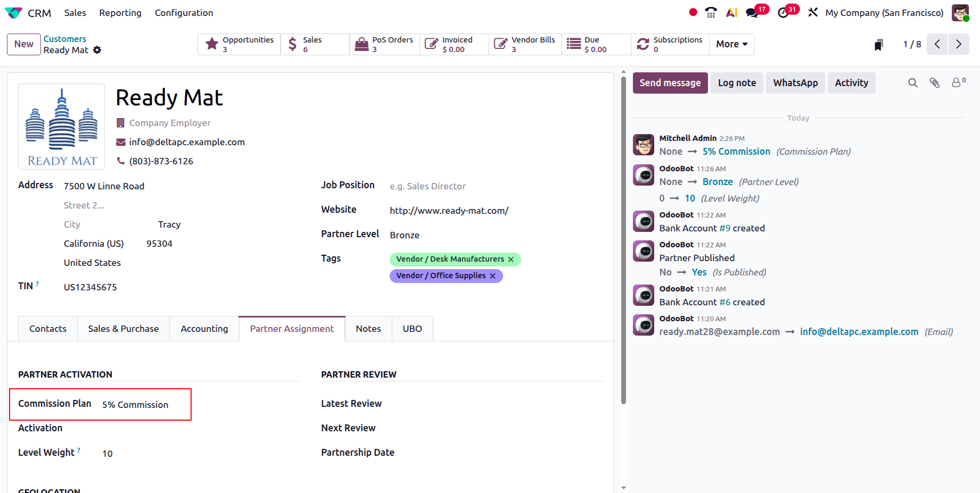This screenshot has width=980, height=493.
Task: Open the Reporting menu
Action: click(x=120, y=13)
